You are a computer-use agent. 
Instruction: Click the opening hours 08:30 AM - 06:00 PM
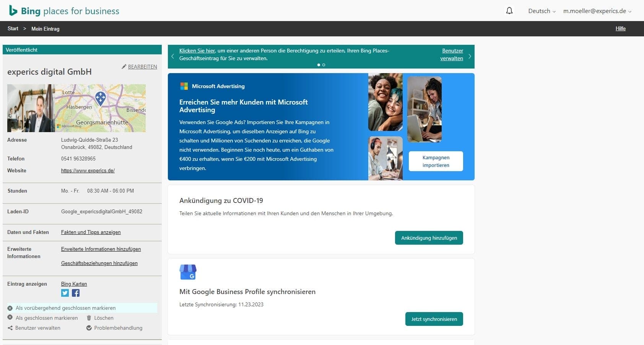111,191
